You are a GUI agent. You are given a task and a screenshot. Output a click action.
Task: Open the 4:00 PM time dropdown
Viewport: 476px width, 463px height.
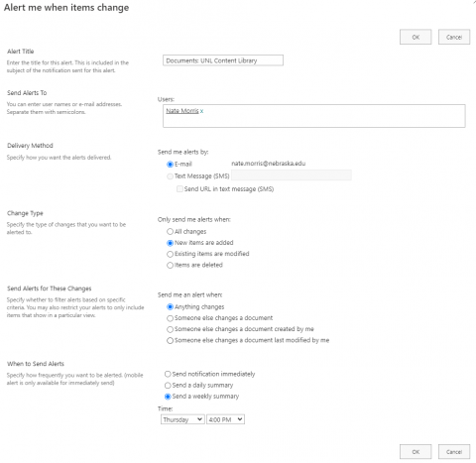pyautogui.click(x=225, y=419)
